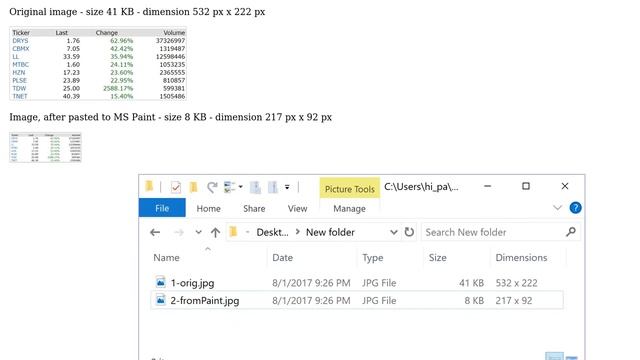The image size is (640, 360).
Task: Open the recent locations dropdown chevron
Action: tap(198, 233)
